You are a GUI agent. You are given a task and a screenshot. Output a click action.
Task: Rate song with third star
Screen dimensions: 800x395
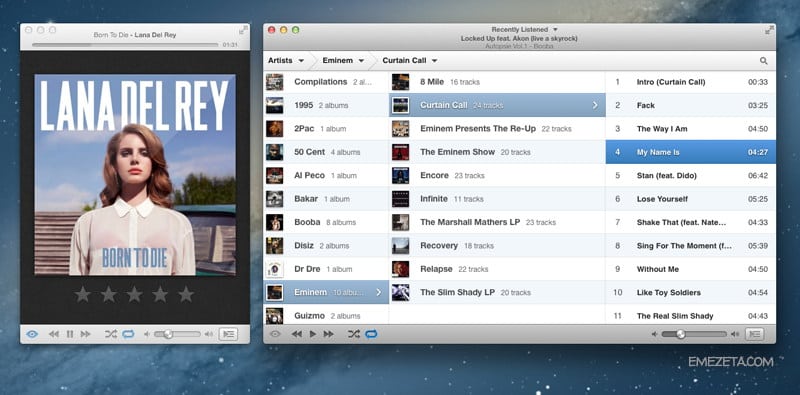tap(134, 294)
